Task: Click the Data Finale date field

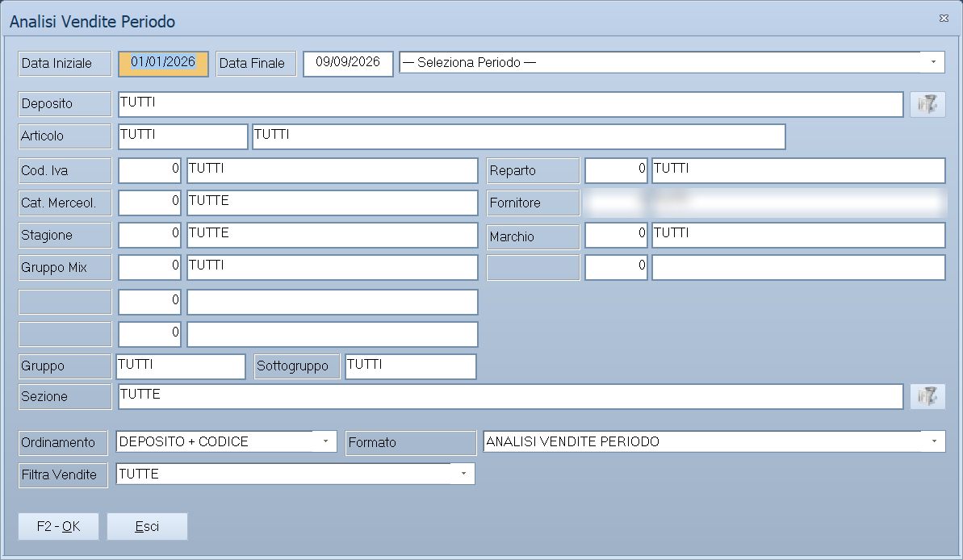Action: point(348,63)
